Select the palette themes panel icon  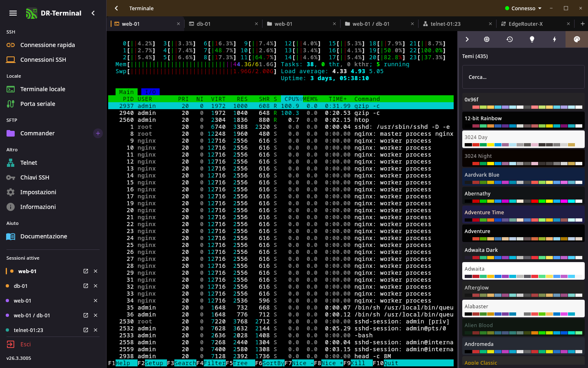coord(577,39)
